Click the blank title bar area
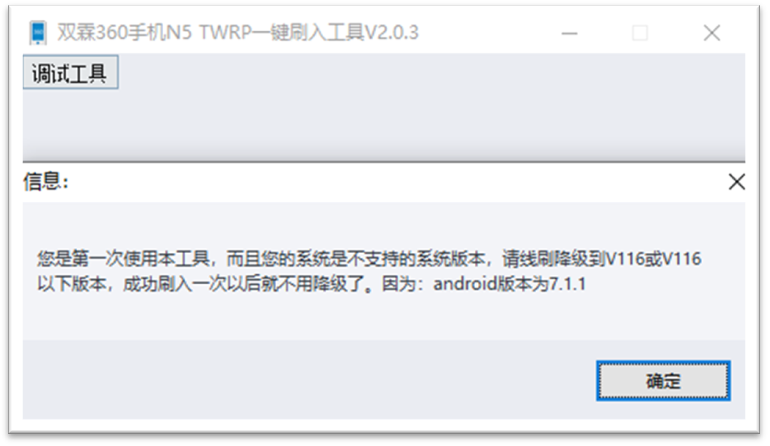The width and height of the screenshot is (770, 446). [x=489, y=33]
